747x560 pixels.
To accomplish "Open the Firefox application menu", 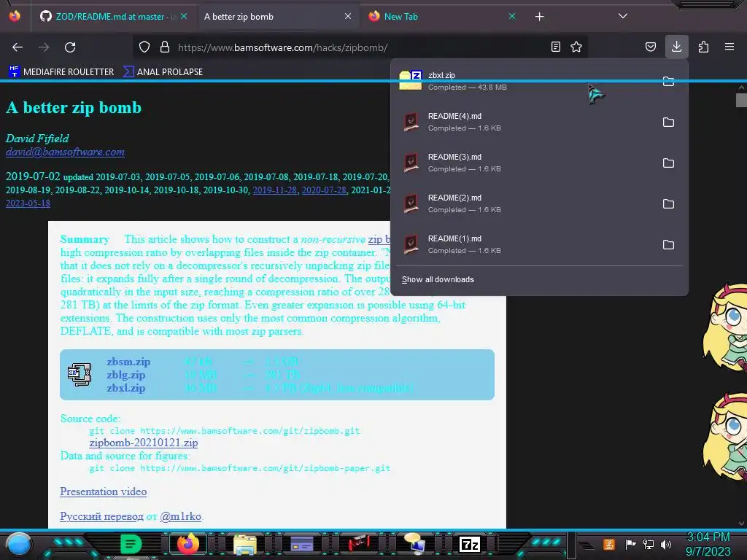I will pos(729,47).
